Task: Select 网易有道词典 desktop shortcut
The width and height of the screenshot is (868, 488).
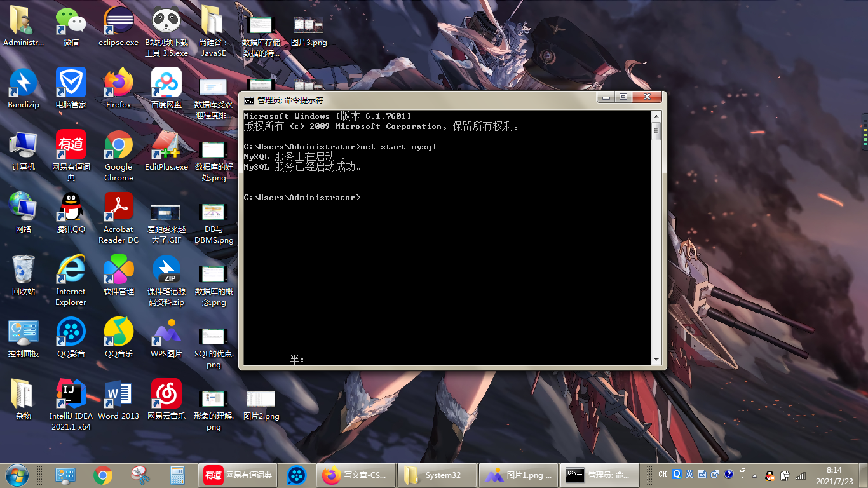Action: tap(71, 156)
